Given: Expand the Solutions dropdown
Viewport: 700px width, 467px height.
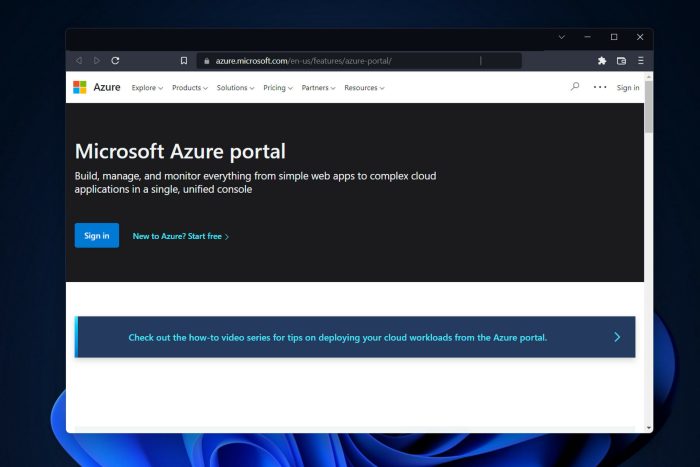Looking at the screenshot, I should (235, 88).
